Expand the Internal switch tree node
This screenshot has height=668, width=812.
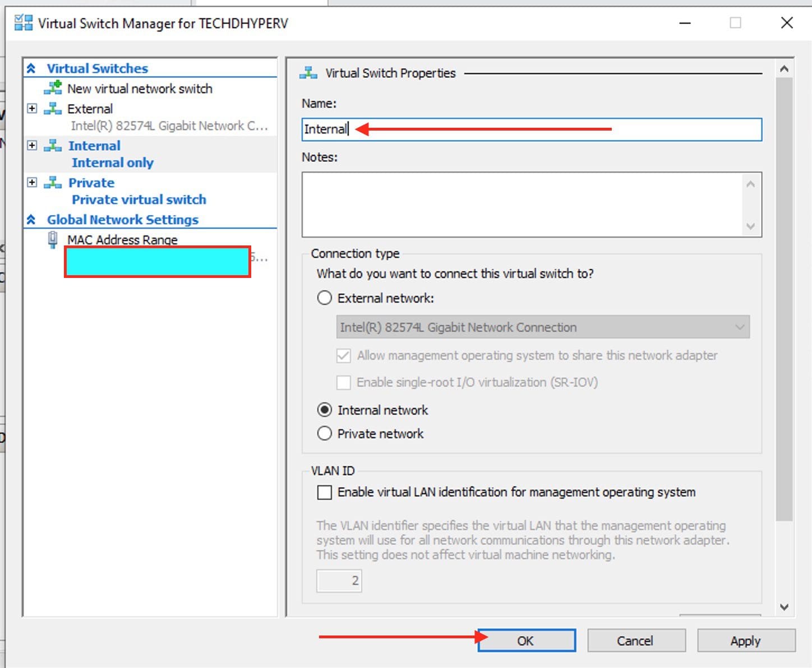[32, 146]
